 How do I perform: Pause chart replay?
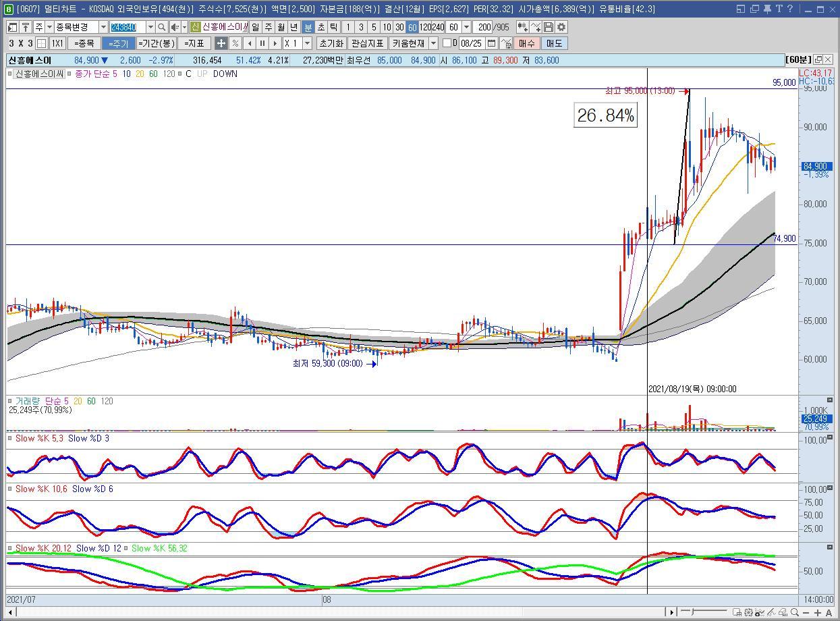tap(262, 43)
